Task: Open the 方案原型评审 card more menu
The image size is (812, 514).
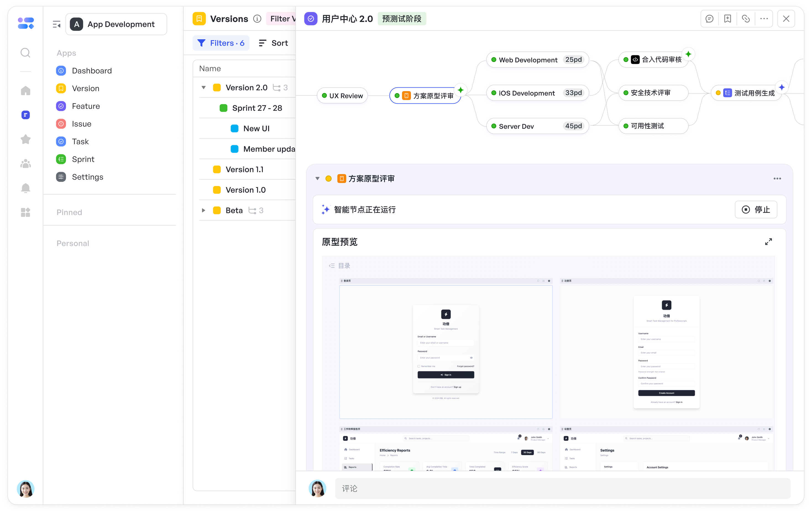Action: click(777, 178)
